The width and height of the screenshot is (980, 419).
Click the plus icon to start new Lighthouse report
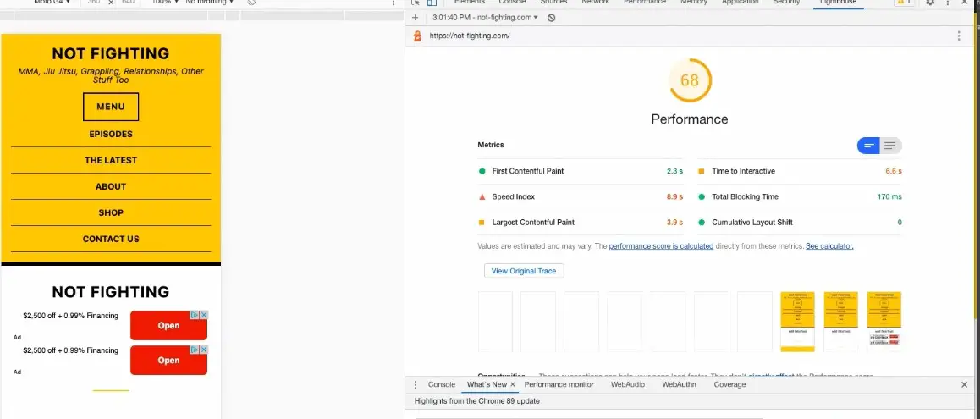pos(415,18)
